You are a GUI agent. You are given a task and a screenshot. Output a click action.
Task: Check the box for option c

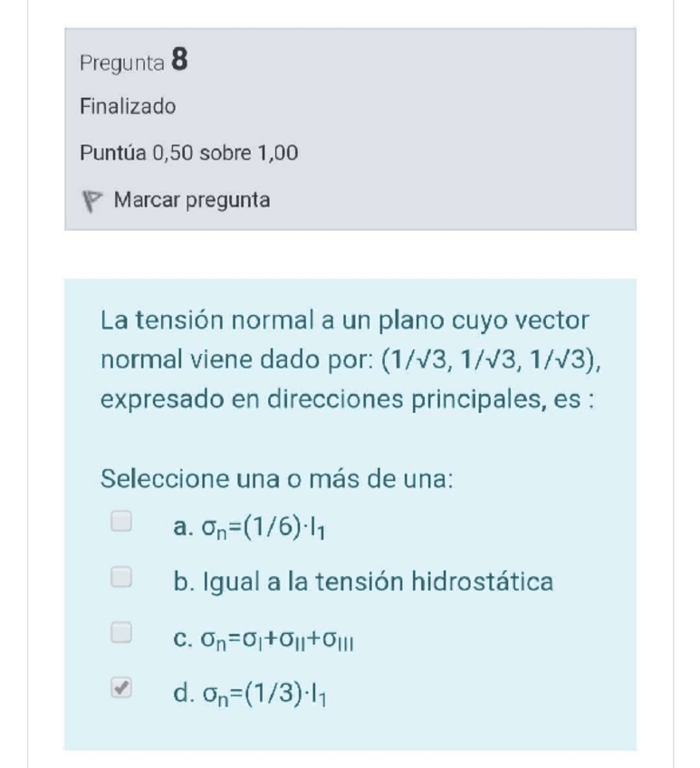121,633
